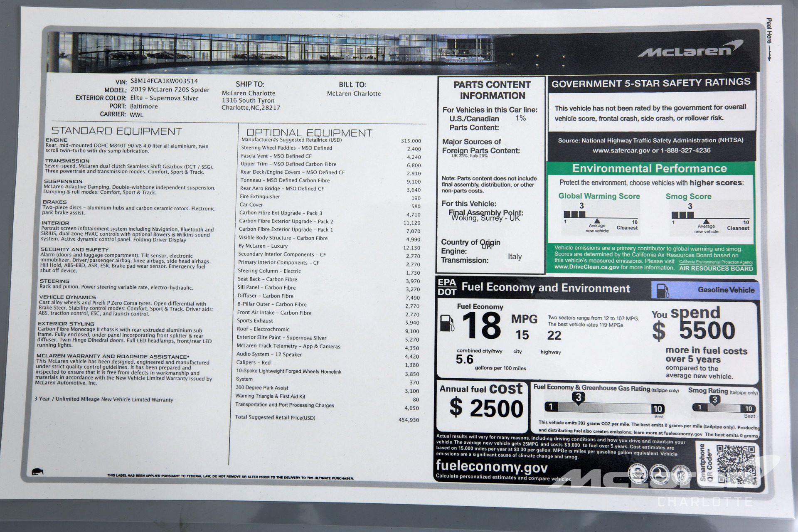
Task: Click the tailpipe Smog Rating bar
Action: coord(724,408)
